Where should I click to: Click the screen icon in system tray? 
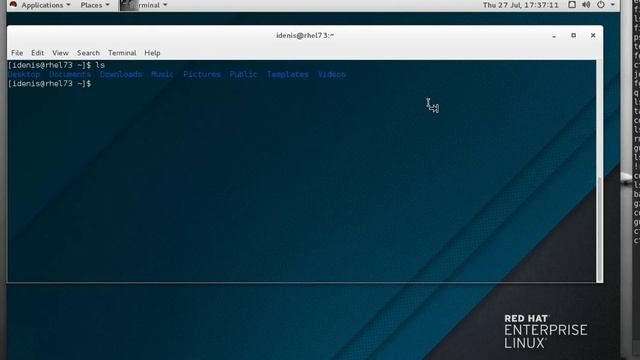pos(572,5)
